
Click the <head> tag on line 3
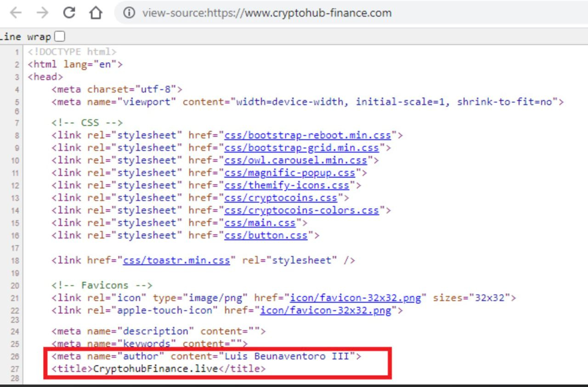coord(45,77)
